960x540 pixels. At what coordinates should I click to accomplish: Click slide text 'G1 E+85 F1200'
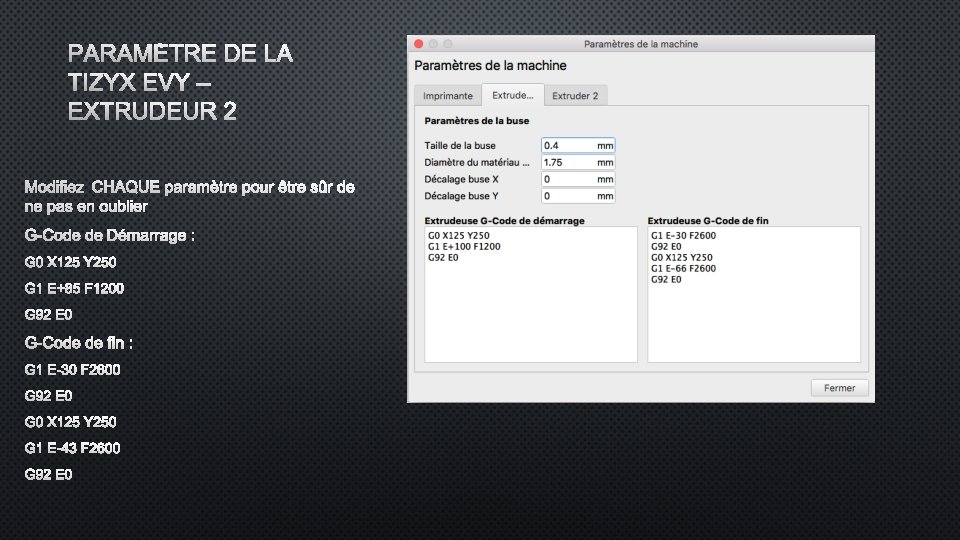click(x=74, y=288)
